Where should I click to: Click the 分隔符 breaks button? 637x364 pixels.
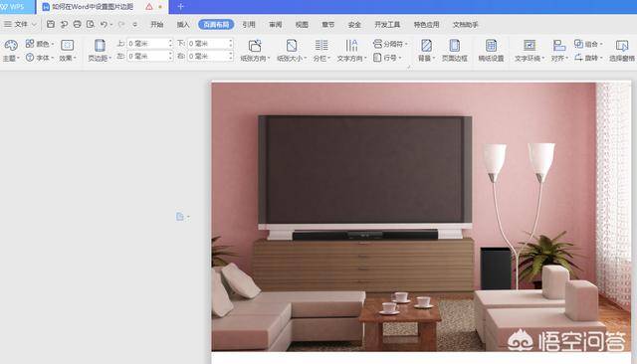click(x=390, y=44)
